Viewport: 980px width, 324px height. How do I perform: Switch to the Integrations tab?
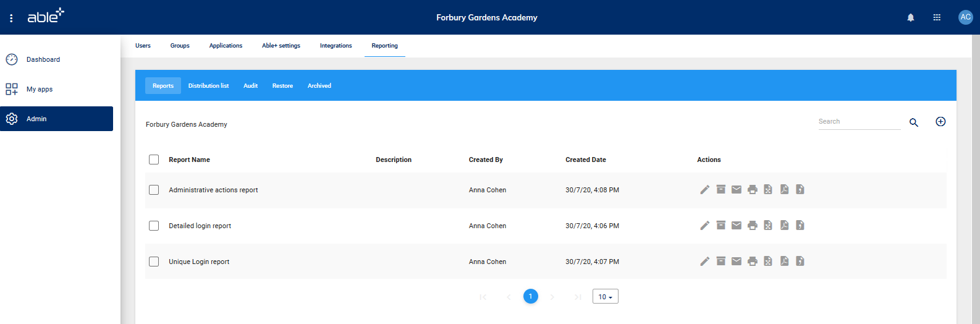336,46
